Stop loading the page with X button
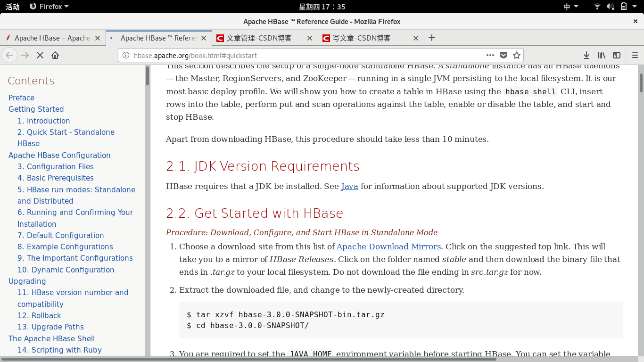The height and width of the screenshot is (362, 644). click(40, 55)
